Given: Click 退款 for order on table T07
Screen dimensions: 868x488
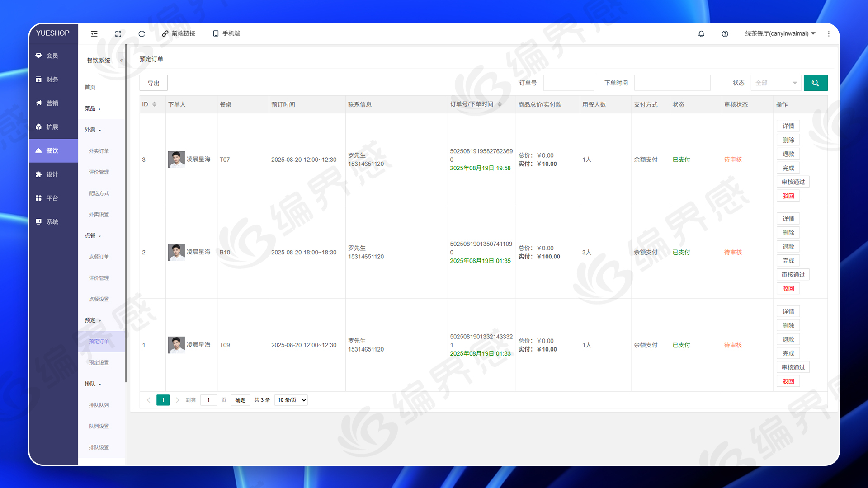Looking at the screenshot, I should click(788, 154).
